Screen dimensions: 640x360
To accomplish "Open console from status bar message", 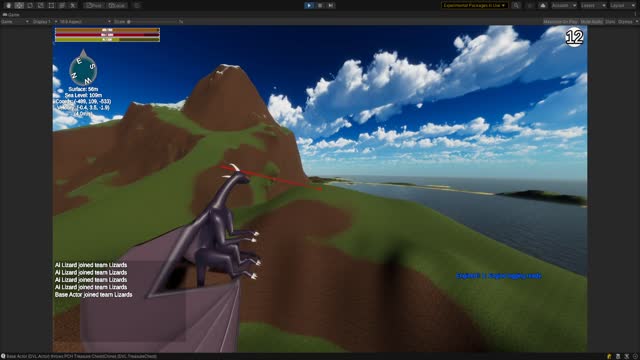I will 80,356.
